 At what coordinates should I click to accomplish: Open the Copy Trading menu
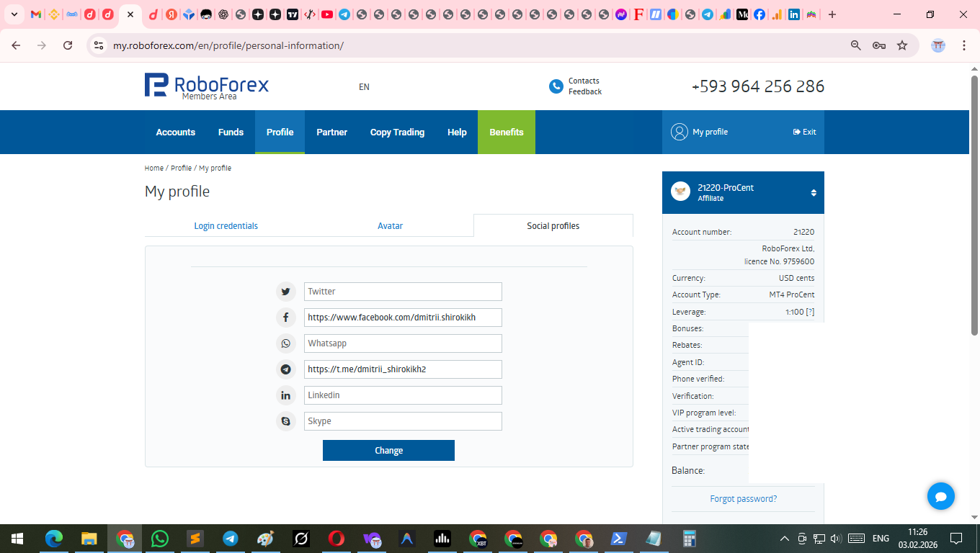(x=397, y=132)
